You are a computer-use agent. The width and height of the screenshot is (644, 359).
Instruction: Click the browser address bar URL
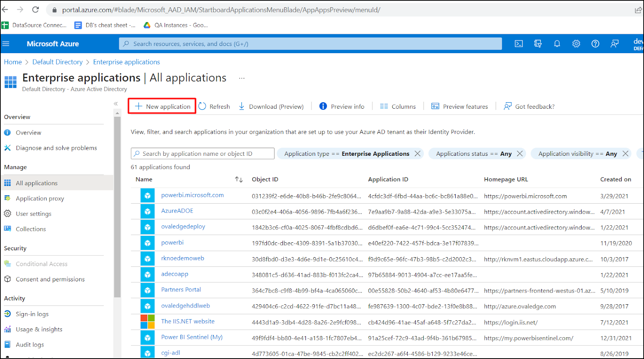221,10
